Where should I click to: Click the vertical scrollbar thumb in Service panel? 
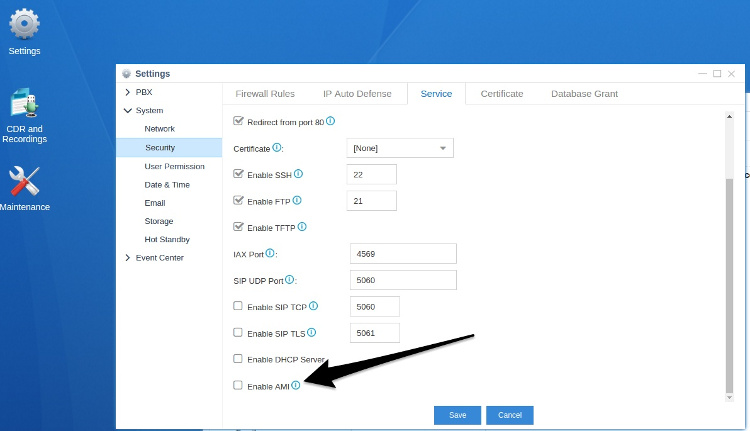729,286
